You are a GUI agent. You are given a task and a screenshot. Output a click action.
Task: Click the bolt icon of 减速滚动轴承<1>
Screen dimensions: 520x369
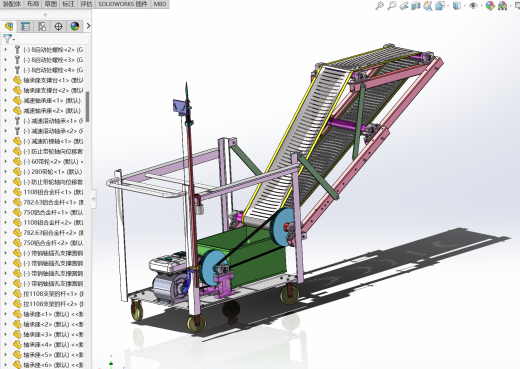pyautogui.click(x=17, y=121)
